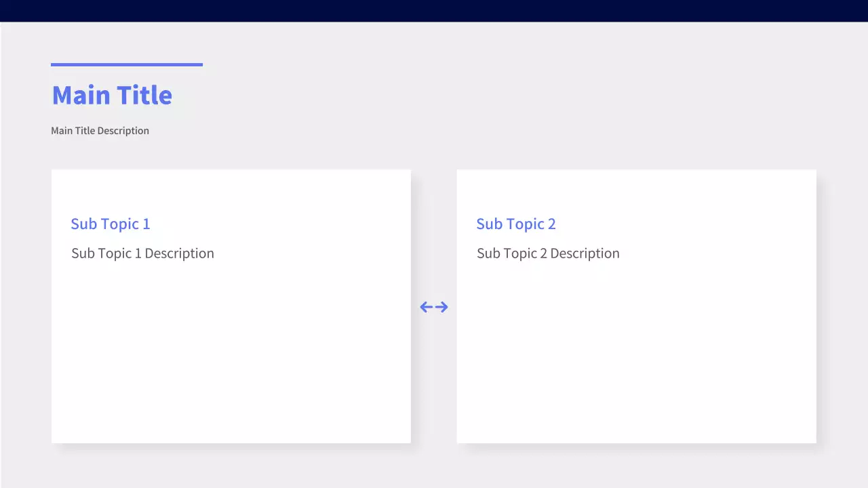The height and width of the screenshot is (488, 868).
Task: Click the Sub Topic 2 Description text
Action: 548,253
